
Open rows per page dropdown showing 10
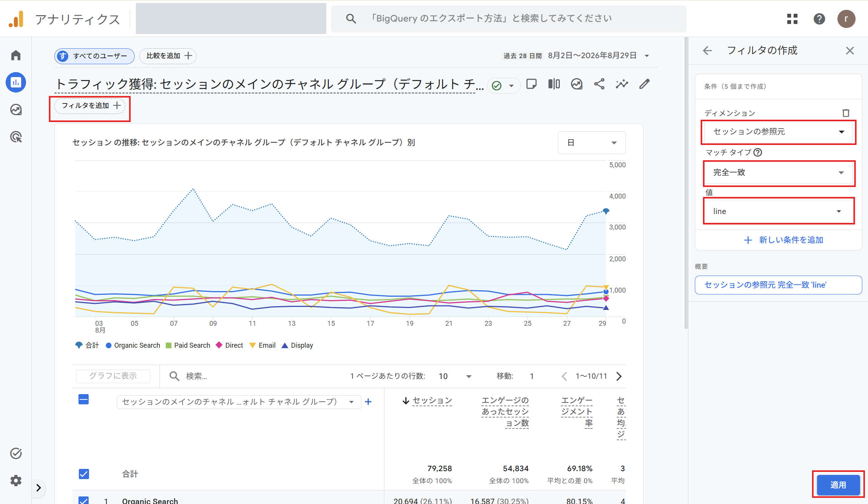pos(455,376)
